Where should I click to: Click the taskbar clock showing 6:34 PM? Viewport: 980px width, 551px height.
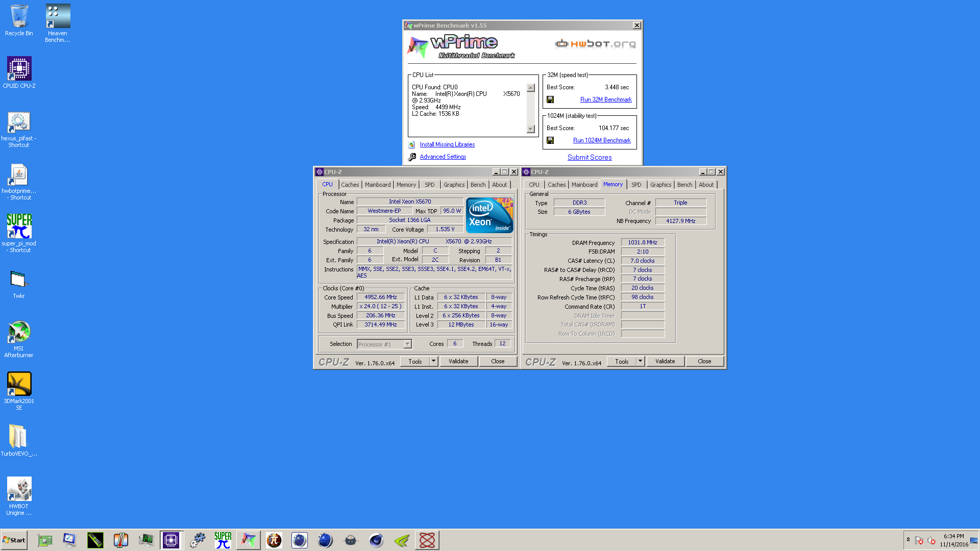point(953,540)
